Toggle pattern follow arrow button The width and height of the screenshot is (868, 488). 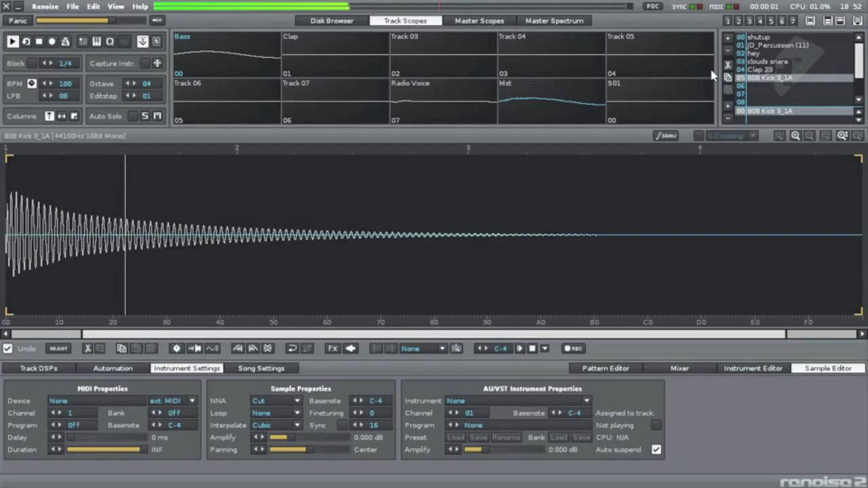click(x=142, y=41)
